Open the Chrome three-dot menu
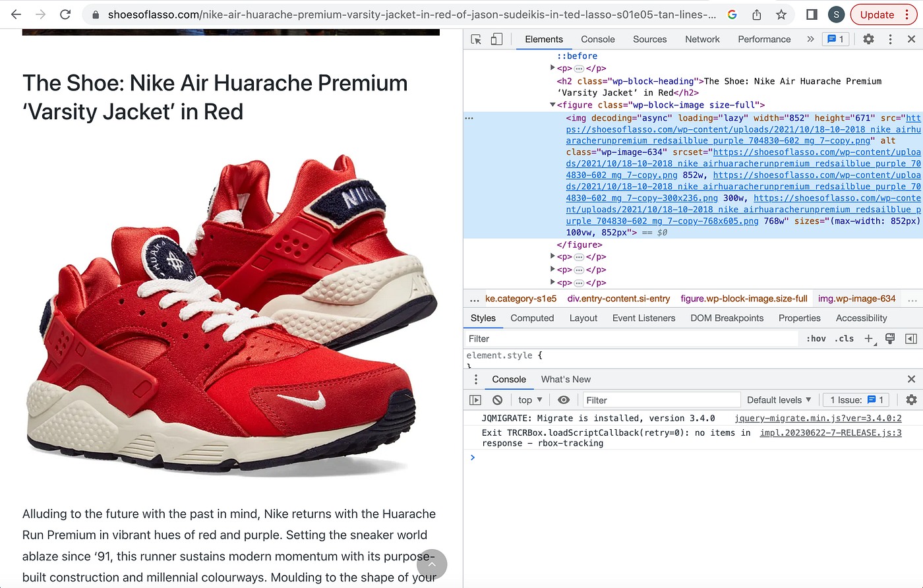Image resolution: width=923 pixels, height=588 pixels. pos(907,15)
